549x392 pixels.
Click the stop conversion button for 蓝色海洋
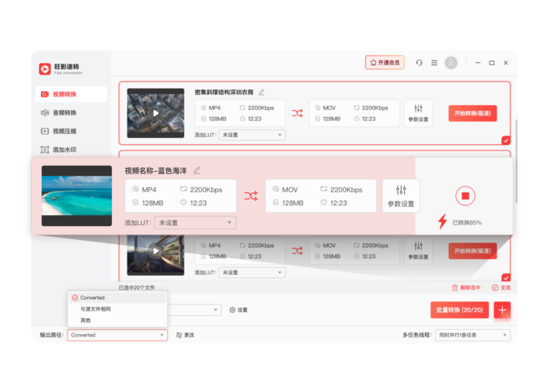[466, 196]
